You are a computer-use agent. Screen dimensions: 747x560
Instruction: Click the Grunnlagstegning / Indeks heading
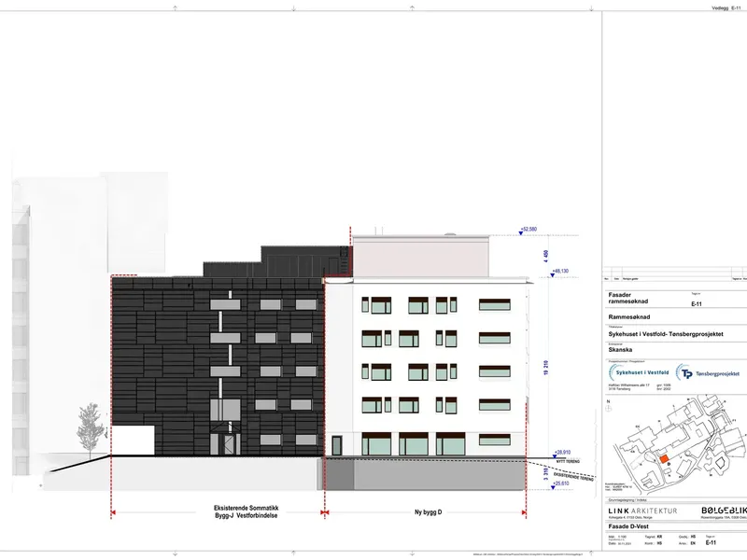[627, 500]
